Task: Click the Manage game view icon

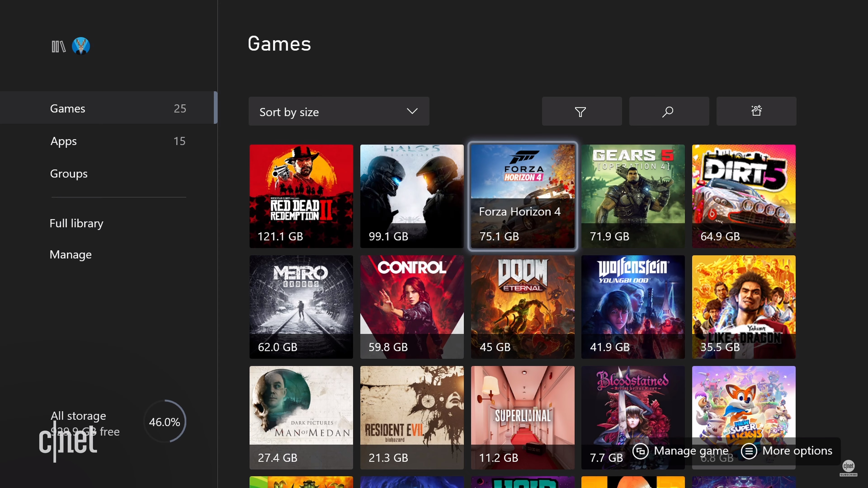Action: coord(640,451)
